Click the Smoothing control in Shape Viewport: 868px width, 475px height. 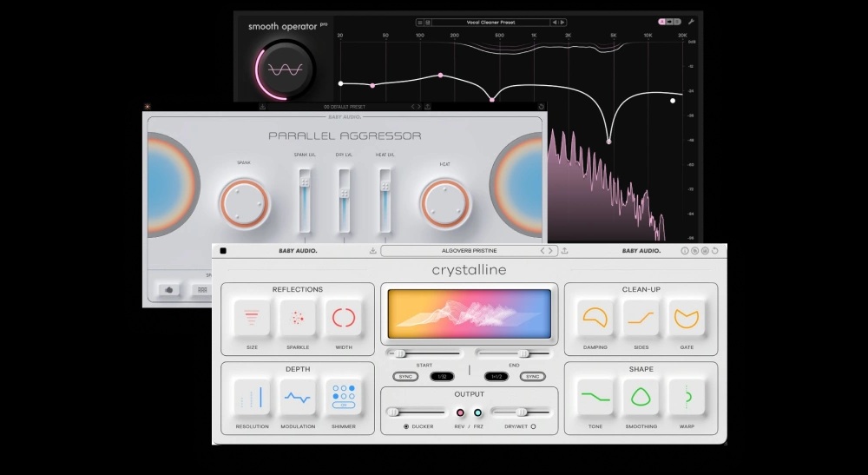[641, 397]
